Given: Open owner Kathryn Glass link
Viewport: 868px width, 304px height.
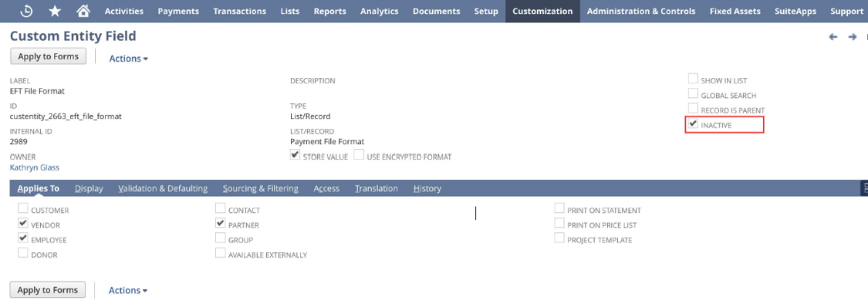Looking at the screenshot, I should click(34, 167).
